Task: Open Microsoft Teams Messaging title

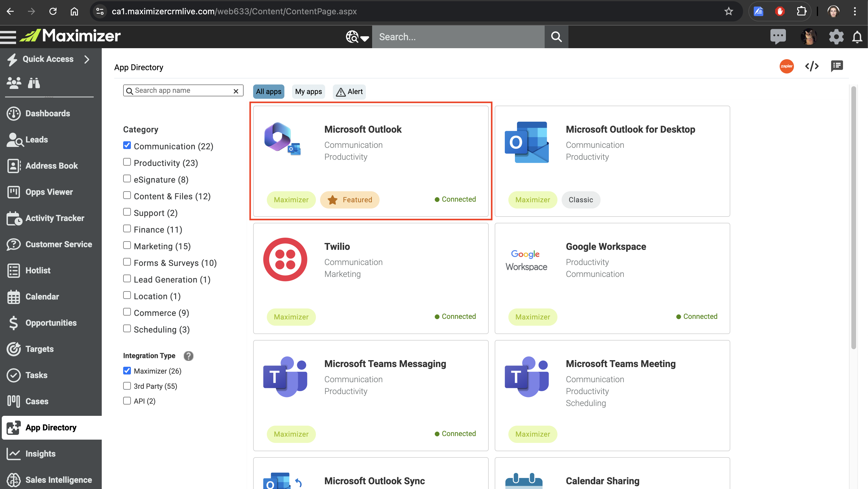Action: click(385, 364)
